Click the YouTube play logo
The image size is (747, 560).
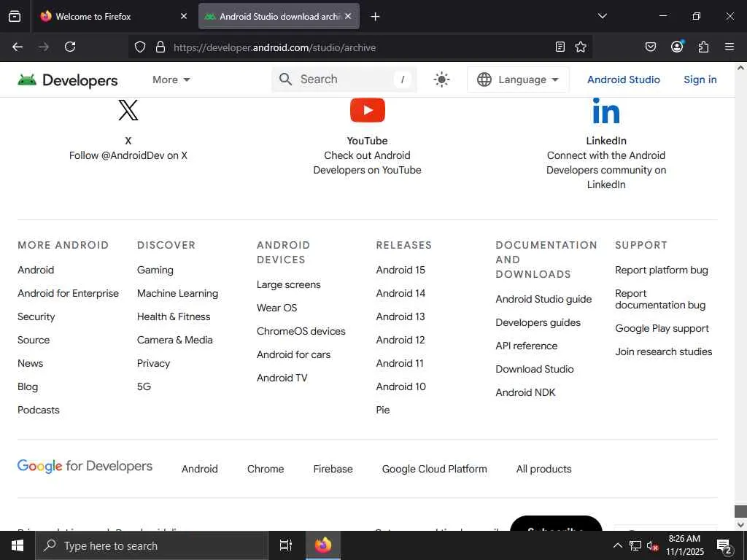pyautogui.click(x=368, y=110)
